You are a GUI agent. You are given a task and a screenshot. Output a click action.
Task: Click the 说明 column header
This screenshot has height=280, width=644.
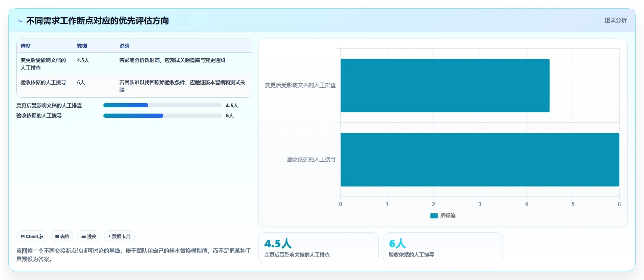coord(124,46)
